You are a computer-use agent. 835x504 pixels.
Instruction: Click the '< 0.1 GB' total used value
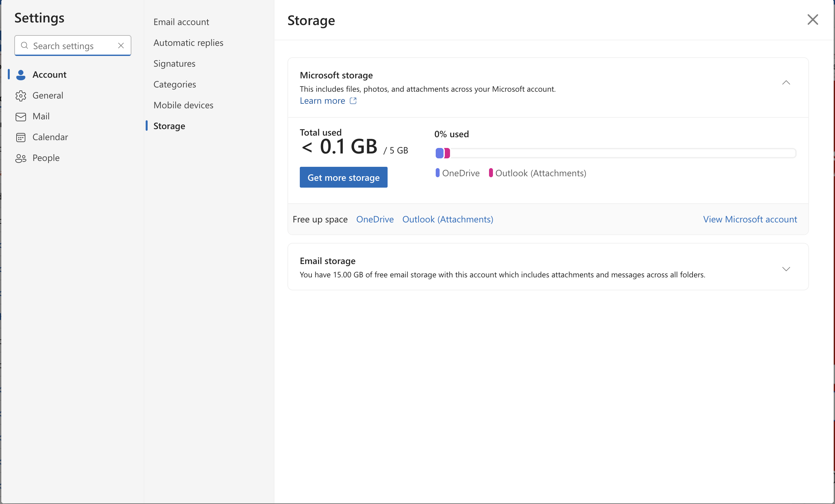pos(339,147)
